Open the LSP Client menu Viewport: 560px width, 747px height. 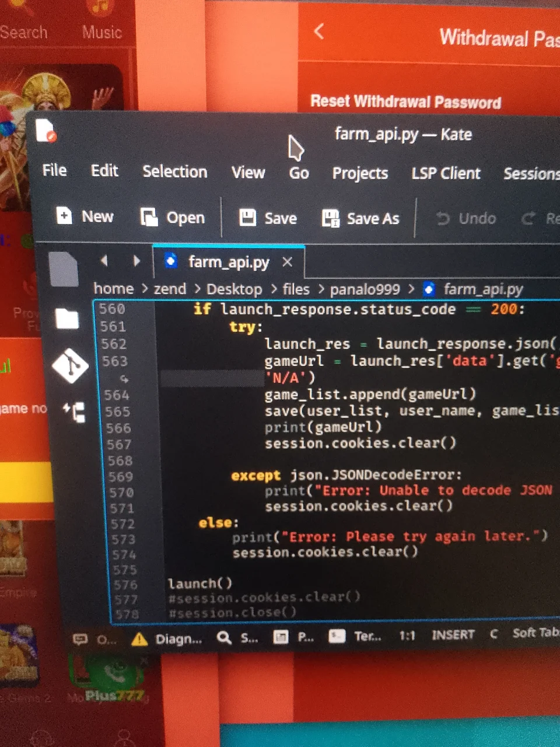click(446, 173)
